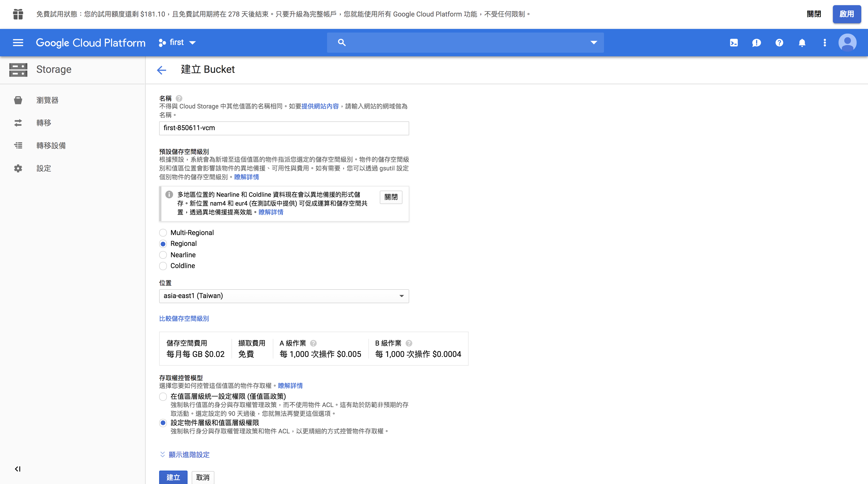Screen dimensions: 868x484
Task: Select the Coldline storage class
Action: tap(163, 266)
